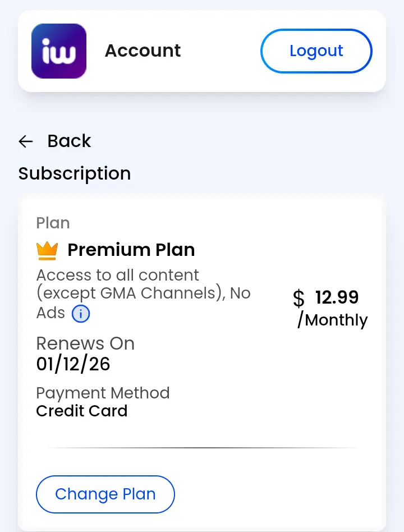Click the Subscription heading
Viewport: 404px width, 532px height.
click(x=75, y=173)
